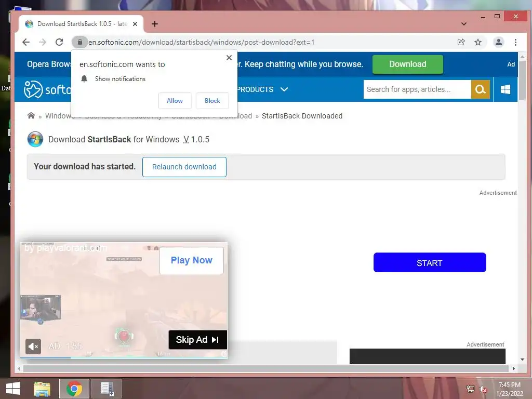Expand the tab search chevron
The height and width of the screenshot is (399, 532).
(x=464, y=24)
